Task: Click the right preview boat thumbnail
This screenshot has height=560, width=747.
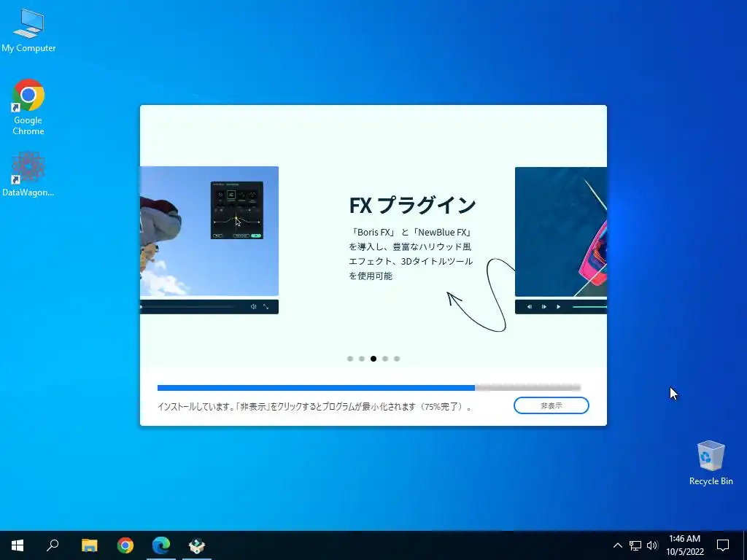Action: tap(561, 232)
